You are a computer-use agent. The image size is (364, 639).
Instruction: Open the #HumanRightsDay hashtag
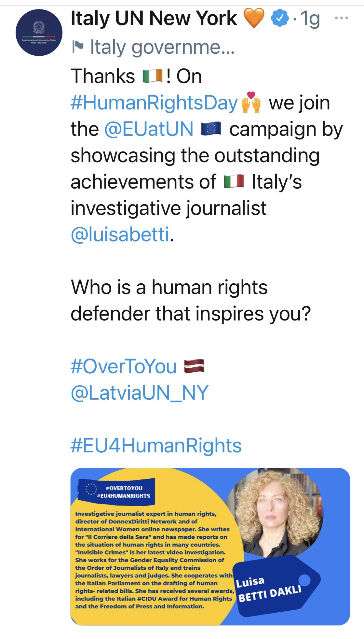[154, 103]
